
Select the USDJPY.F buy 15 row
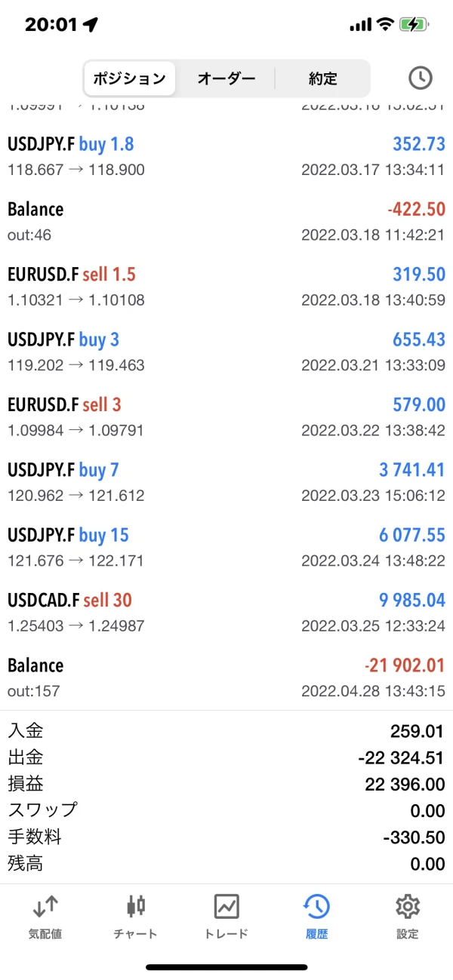coord(226,547)
